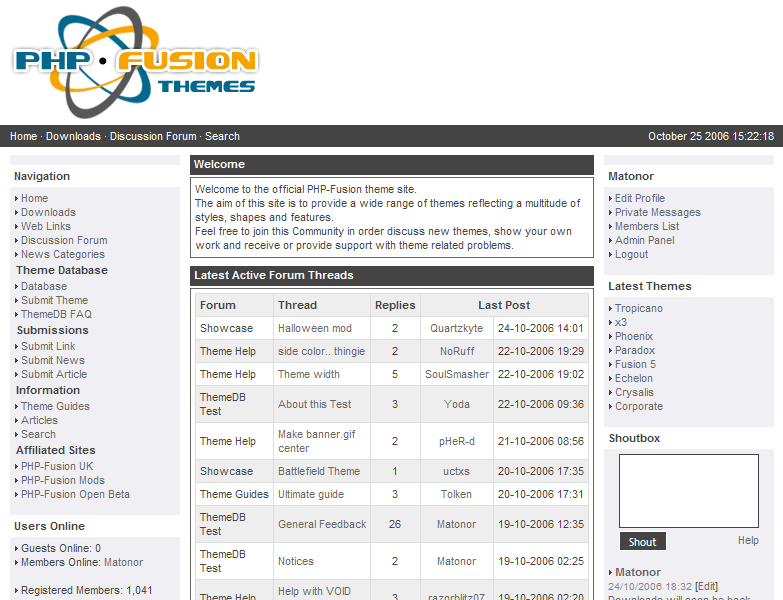Open the Shoutbox Help link

point(748,540)
